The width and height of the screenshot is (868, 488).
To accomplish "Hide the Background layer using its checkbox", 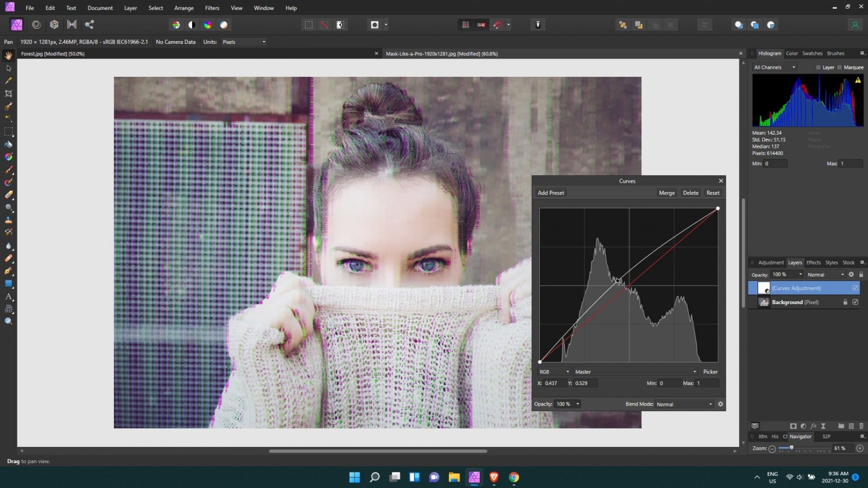I will pyautogui.click(x=855, y=302).
